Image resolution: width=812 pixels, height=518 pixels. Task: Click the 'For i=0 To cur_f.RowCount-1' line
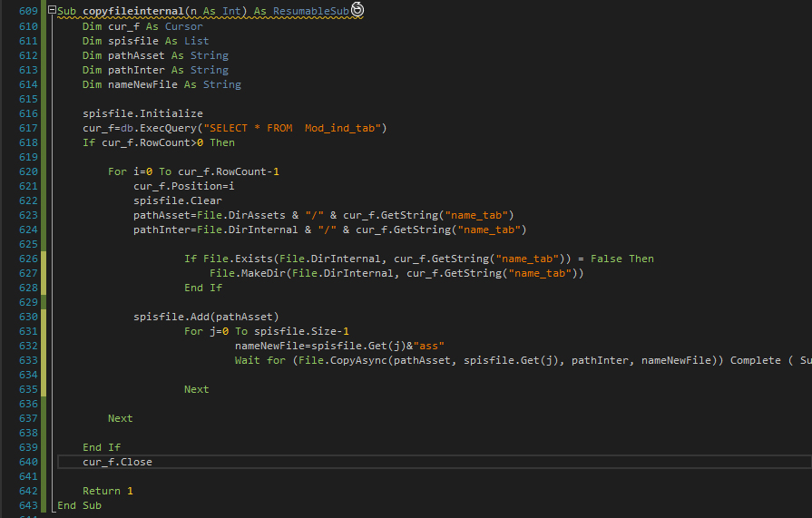pyautogui.click(x=193, y=171)
